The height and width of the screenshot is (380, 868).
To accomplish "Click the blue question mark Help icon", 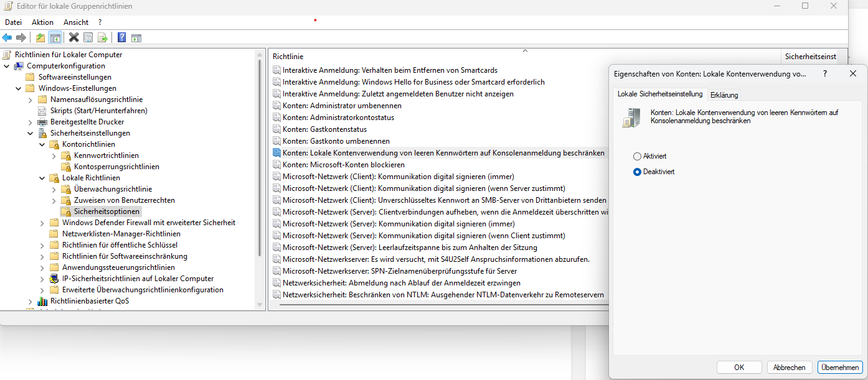I will [122, 37].
